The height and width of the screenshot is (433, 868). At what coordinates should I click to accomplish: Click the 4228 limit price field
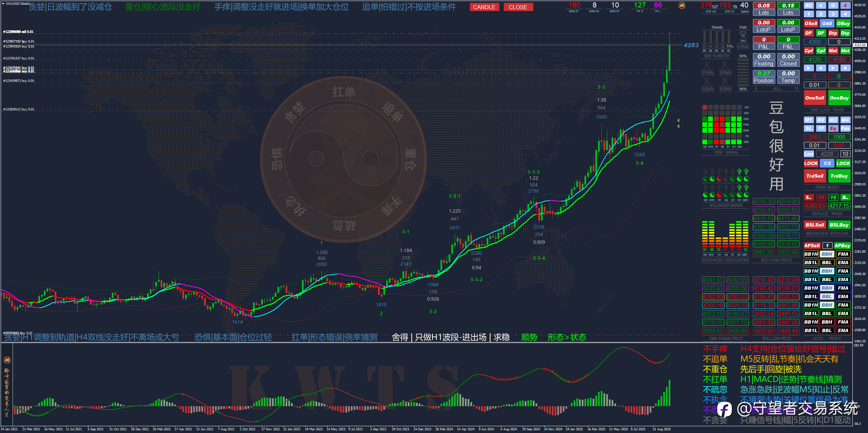pyautogui.click(x=827, y=154)
